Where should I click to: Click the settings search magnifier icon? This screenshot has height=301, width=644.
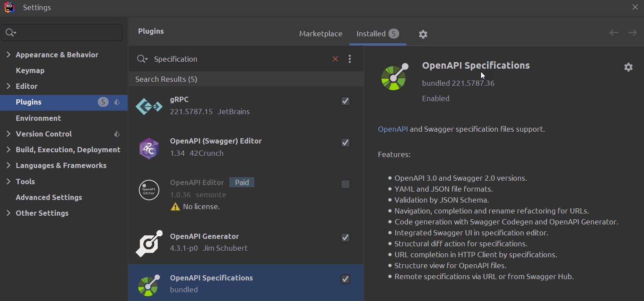click(10, 33)
